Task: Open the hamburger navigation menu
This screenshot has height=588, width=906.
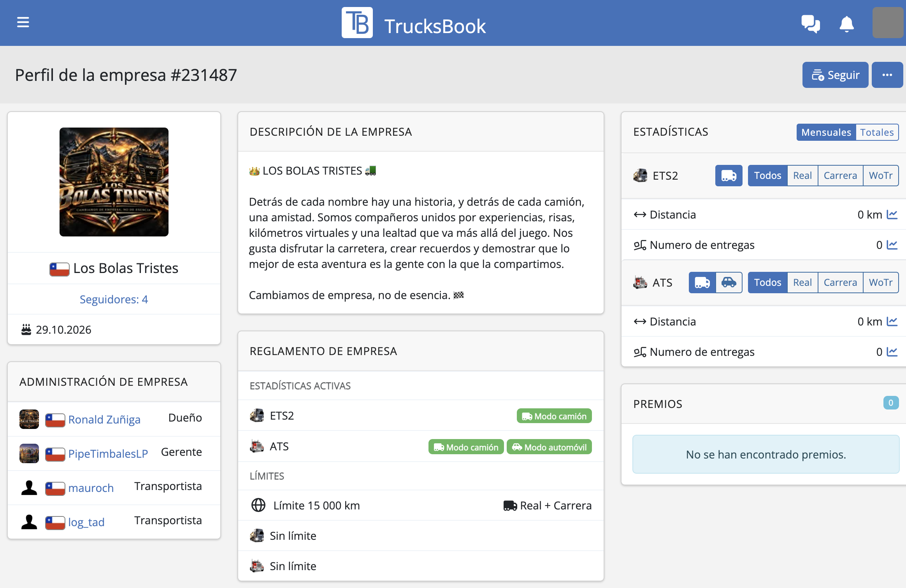Action: pyautogui.click(x=23, y=23)
